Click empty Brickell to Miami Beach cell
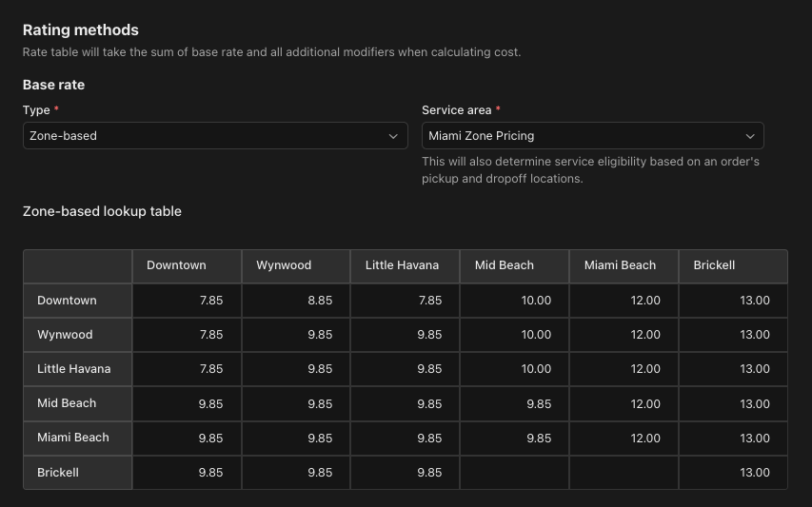The width and height of the screenshot is (812, 507). [624, 473]
